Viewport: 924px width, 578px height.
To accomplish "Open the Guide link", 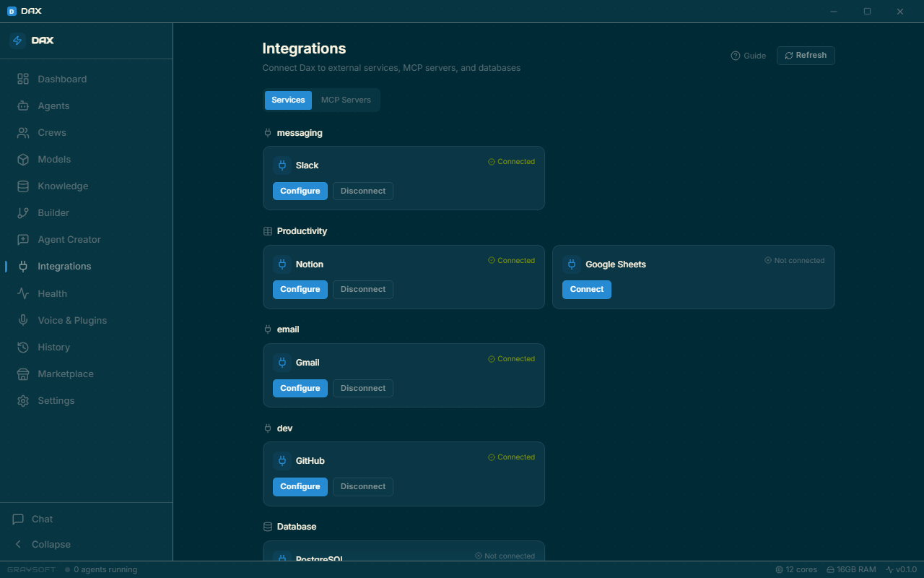I will point(748,56).
